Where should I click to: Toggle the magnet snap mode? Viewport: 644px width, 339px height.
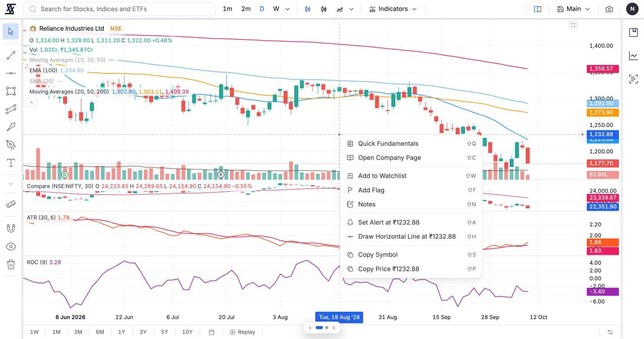11,228
